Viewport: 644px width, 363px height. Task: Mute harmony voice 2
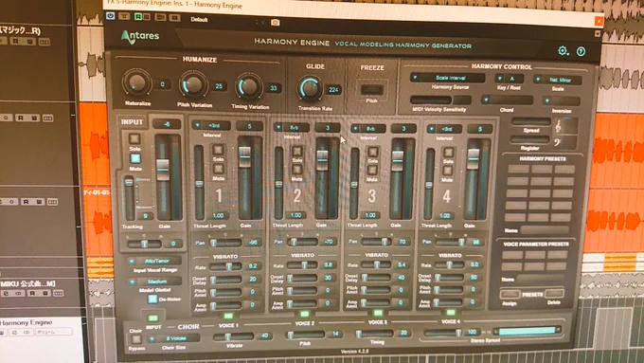coord(297,170)
